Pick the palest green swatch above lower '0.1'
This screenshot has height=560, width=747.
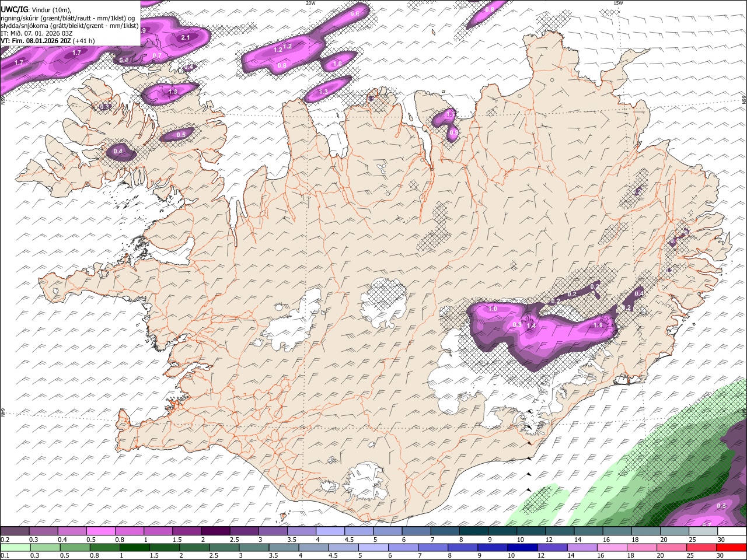pos(15,547)
